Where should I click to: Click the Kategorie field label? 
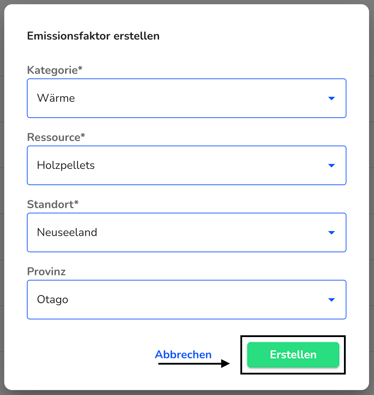[52, 70]
